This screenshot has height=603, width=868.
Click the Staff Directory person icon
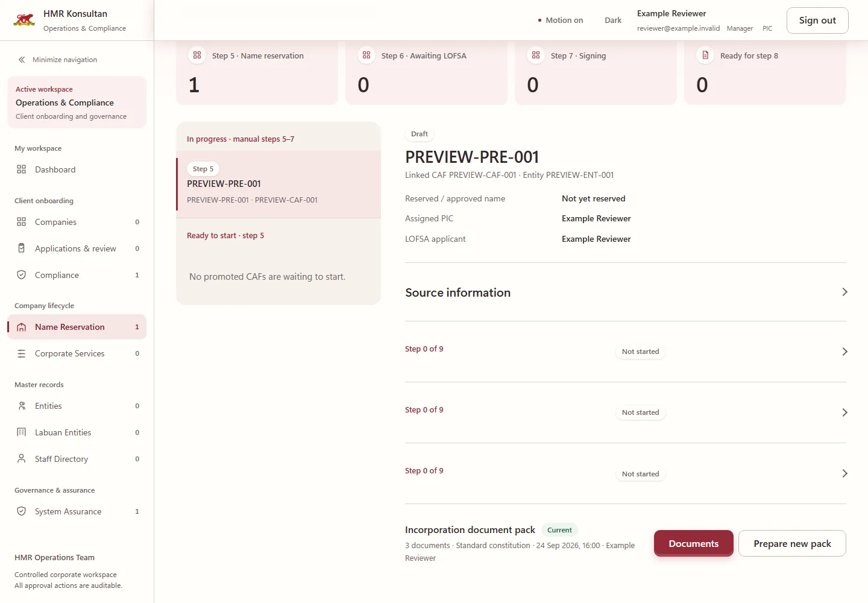pyautogui.click(x=22, y=459)
